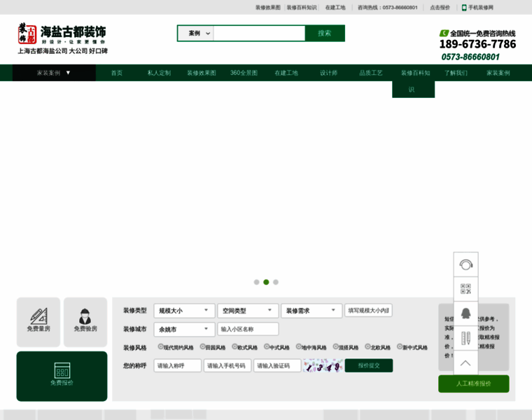
Task: Select the 现代简约风格 radio button
Action: pyautogui.click(x=161, y=346)
